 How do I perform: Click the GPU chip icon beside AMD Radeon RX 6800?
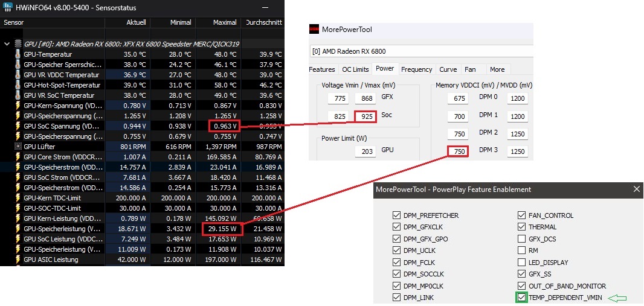[x=18, y=44]
